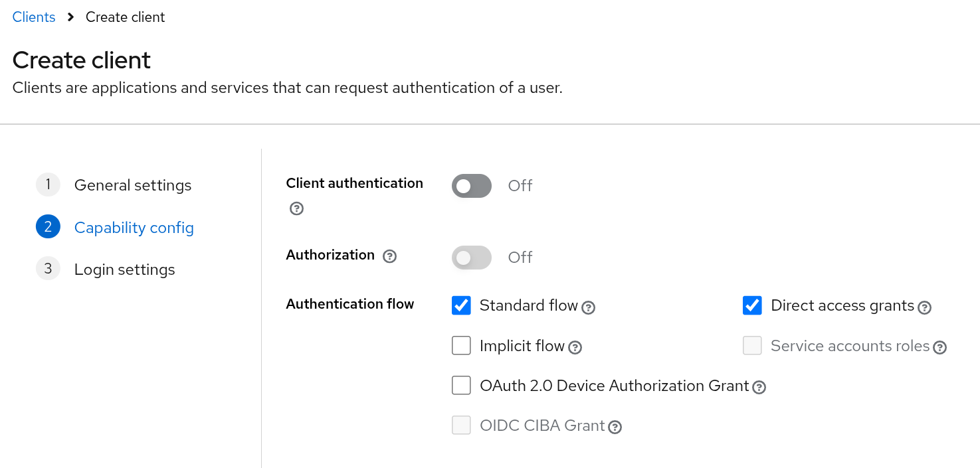Check OAuth 2.0 Device Authorization Grant box

pyautogui.click(x=461, y=386)
